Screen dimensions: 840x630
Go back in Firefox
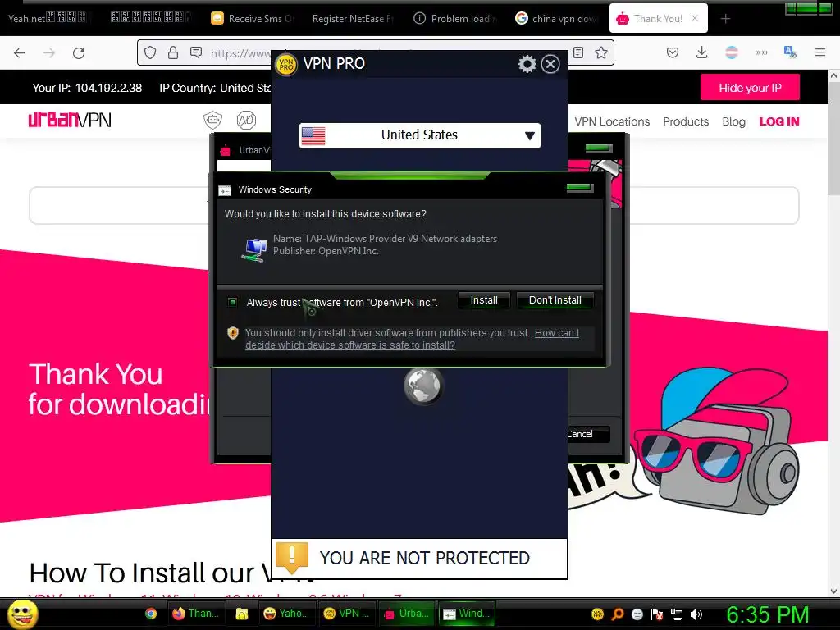coord(20,53)
